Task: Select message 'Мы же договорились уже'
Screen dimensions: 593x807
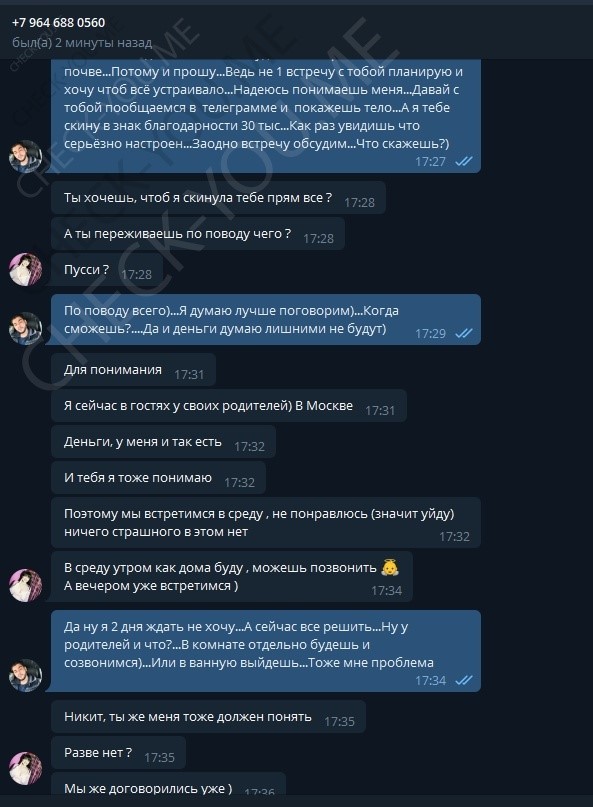Action: click(168, 786)
